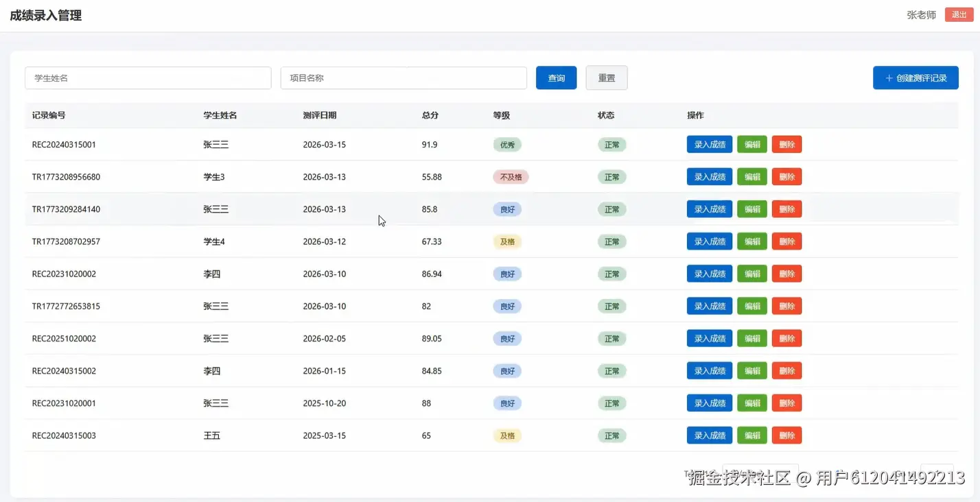
Task: Click the 重置 button
Action: [607, 78]
